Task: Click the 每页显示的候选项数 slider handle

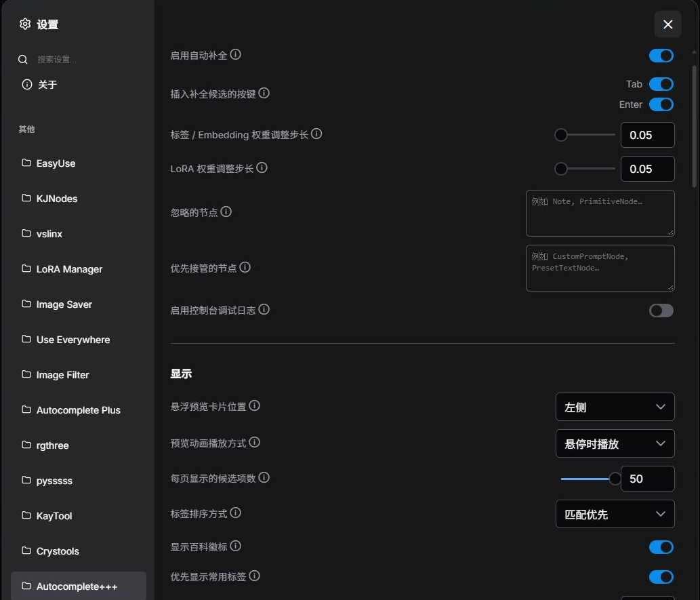Action: click(615, 479)
